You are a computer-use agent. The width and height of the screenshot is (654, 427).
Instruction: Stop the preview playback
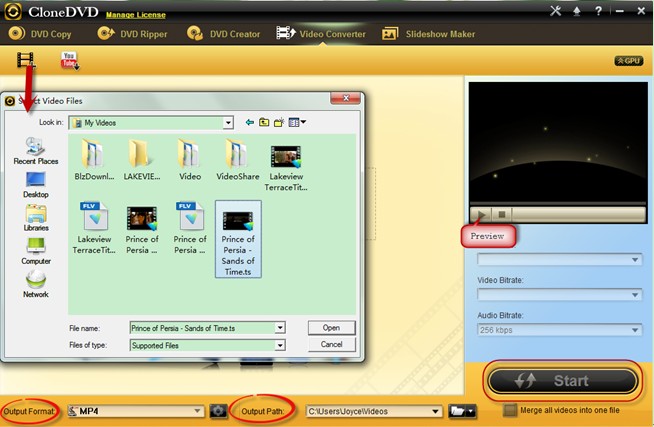502,214
